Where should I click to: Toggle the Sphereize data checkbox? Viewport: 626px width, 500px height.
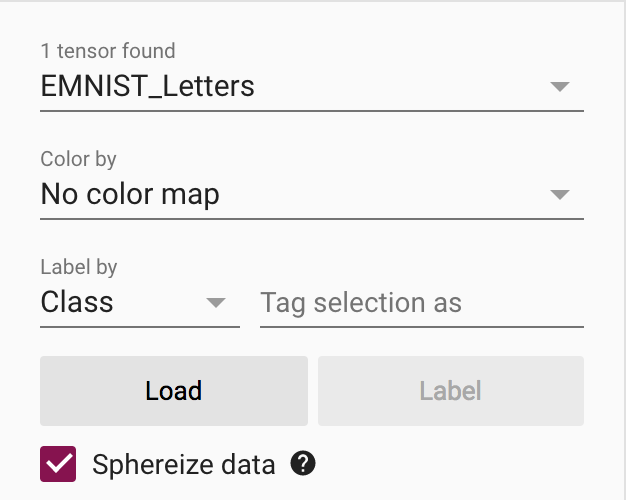pos(58,464)
